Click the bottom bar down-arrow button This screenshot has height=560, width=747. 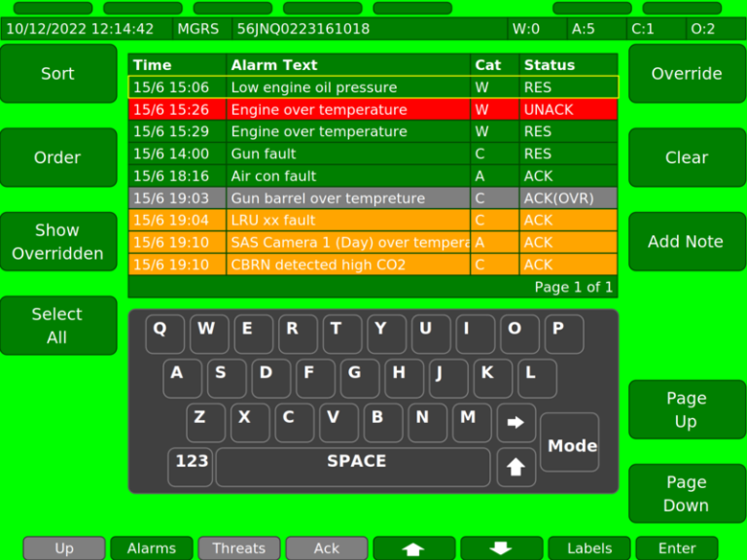(501, 548)
